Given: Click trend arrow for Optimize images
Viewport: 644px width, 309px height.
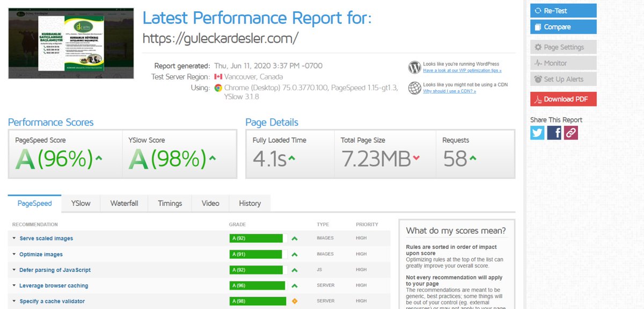Looking at the screenshot, I should coord(295,254).
